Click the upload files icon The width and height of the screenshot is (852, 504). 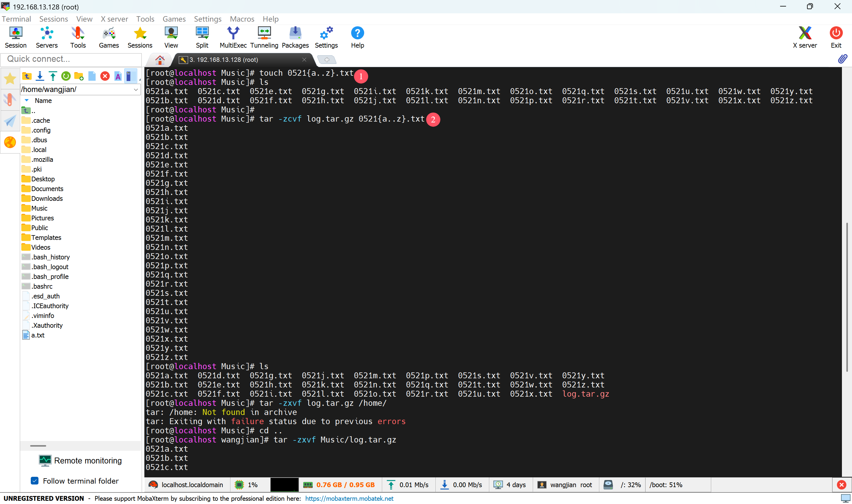53,76
